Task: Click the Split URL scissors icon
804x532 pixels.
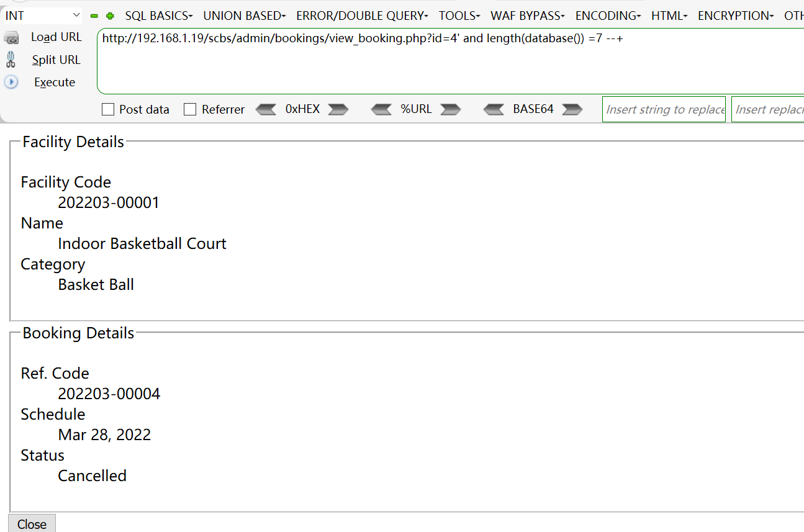Action: tap(11, 60)
